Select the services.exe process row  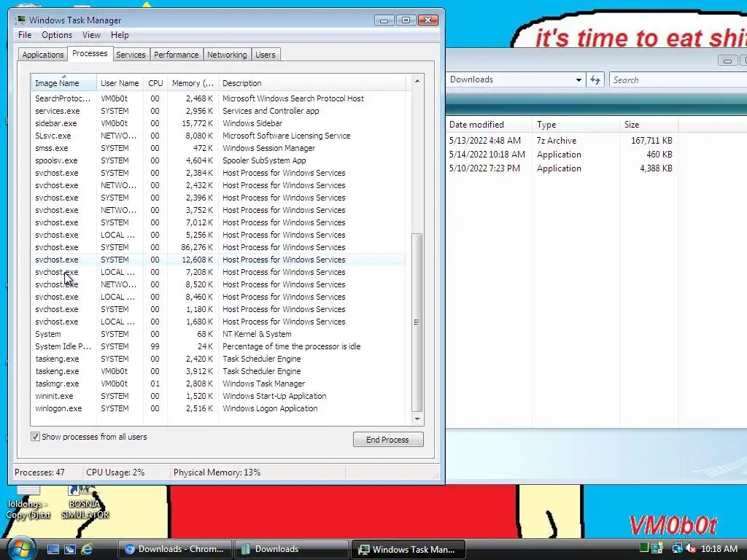click(x=218, y=111)
